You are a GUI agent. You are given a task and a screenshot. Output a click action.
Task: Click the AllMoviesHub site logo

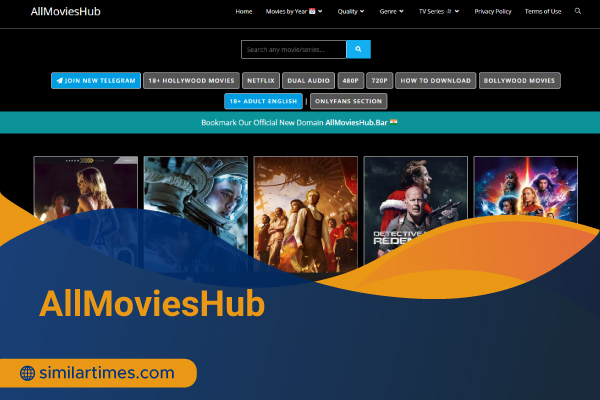pyautogui.click(x=65, y=11)
